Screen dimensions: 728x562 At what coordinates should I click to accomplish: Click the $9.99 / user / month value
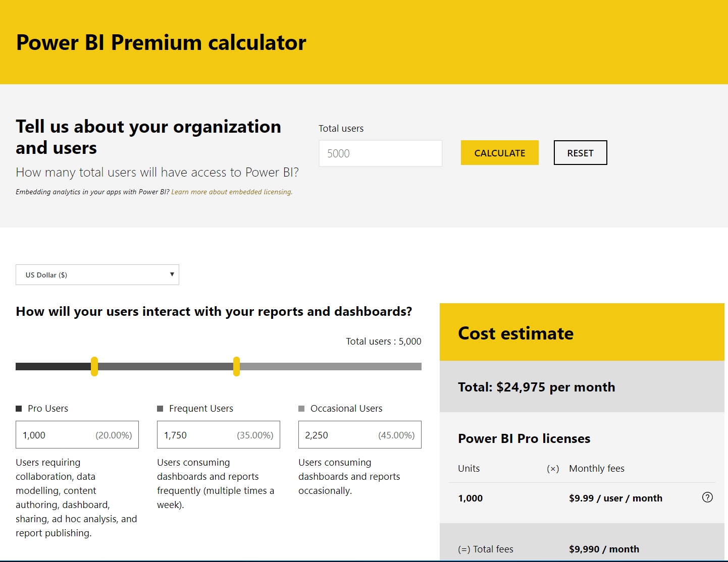615,498
